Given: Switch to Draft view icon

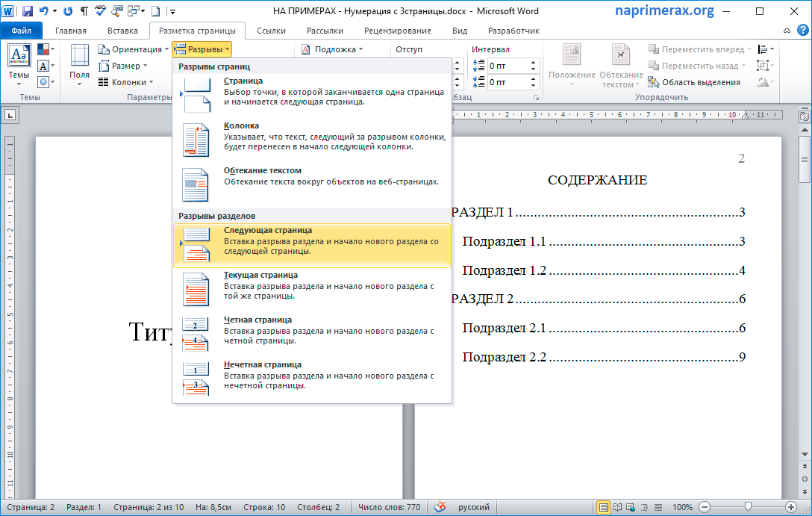Looking at the screenshot, I should [x=658, y=507].
